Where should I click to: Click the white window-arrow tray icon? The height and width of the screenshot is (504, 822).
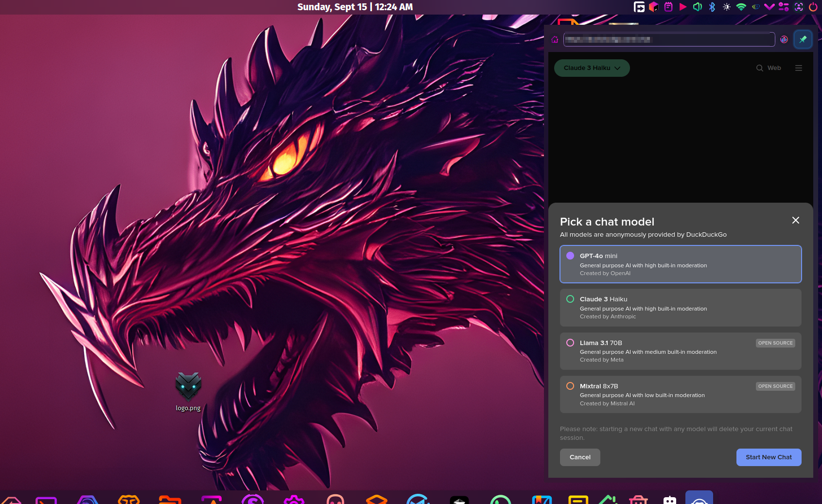[x=639, y=7]
